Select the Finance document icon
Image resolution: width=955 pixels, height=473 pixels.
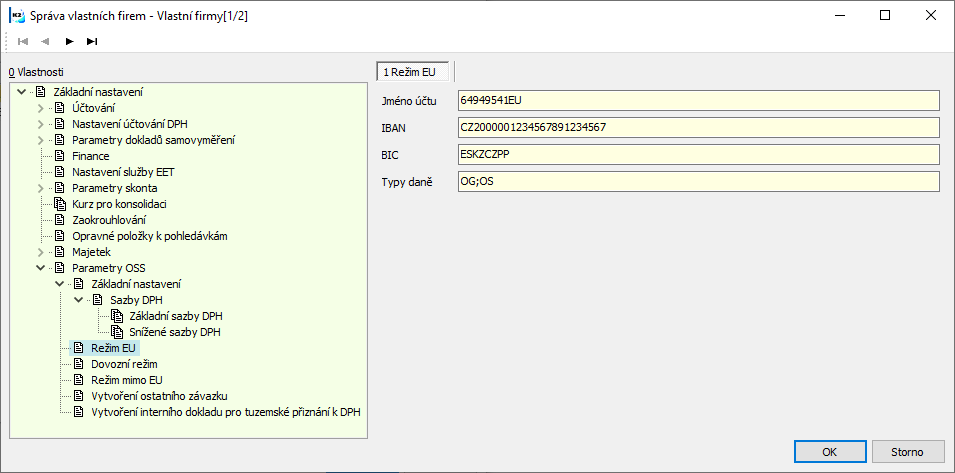[x=60, y=156]
